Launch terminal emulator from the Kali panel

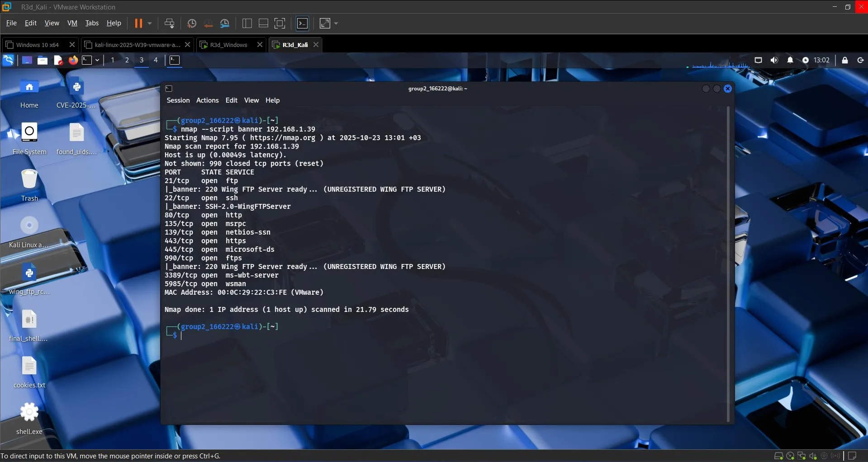[x=87, y=60]
